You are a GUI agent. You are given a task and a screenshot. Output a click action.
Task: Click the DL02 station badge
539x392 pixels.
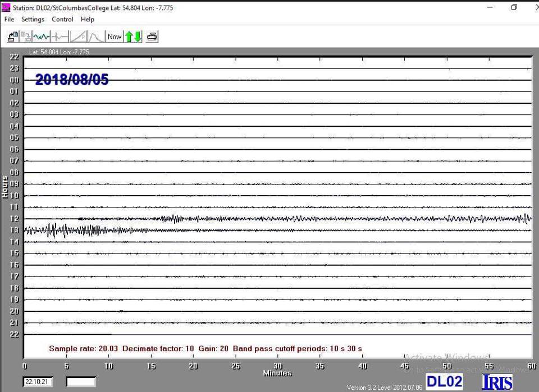pos(444,382)
